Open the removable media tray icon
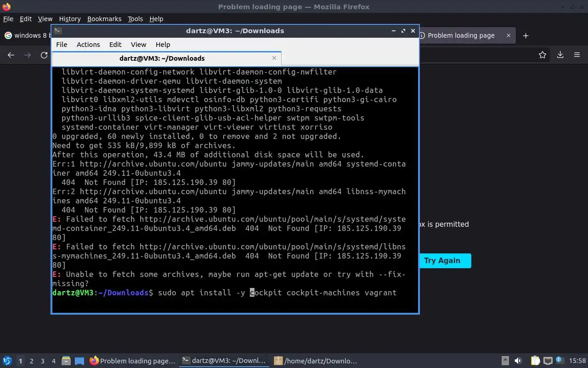 coord(505,361)
